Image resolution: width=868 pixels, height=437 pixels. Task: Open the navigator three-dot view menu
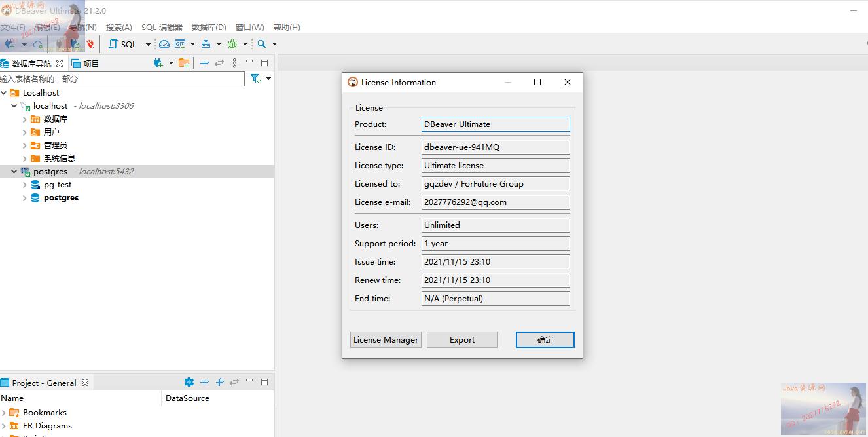point(234,63)
